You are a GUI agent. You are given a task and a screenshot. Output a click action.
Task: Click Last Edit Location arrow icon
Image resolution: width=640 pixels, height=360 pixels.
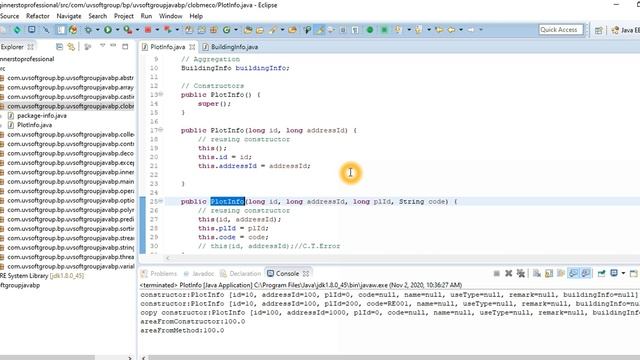[x=439, y=29]
